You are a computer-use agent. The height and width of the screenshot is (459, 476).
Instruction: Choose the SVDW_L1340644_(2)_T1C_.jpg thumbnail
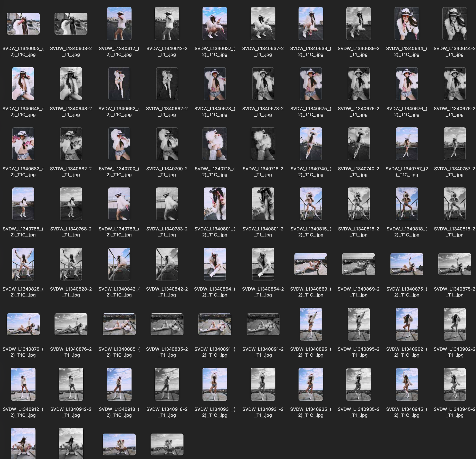coord(407,24)
